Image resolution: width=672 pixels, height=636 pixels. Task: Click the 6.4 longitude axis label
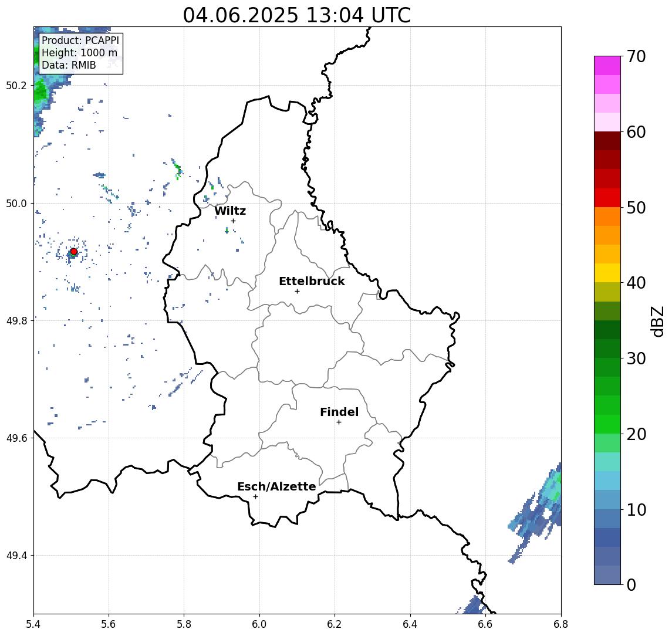point(410,624)
